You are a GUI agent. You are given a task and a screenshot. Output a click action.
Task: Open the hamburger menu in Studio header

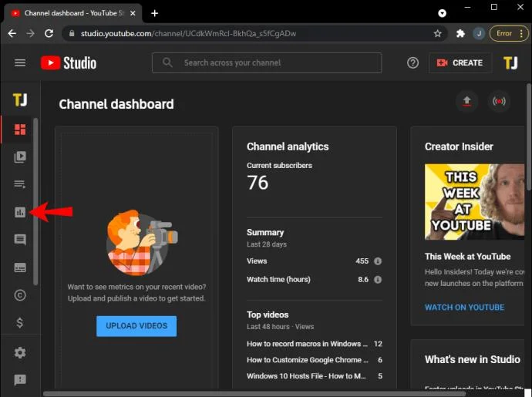(x=20, y=62)
